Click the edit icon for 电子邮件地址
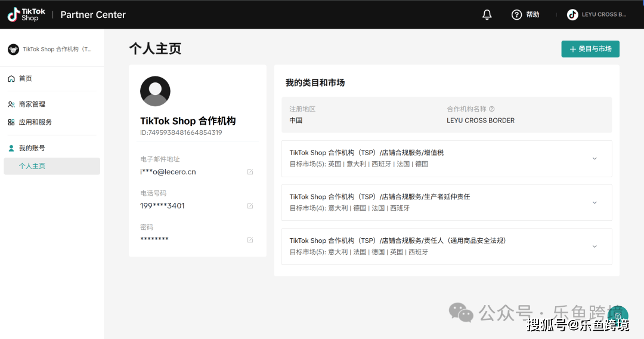Image resolution: width=644 pixels, height=339 pixels. point(250,172)
